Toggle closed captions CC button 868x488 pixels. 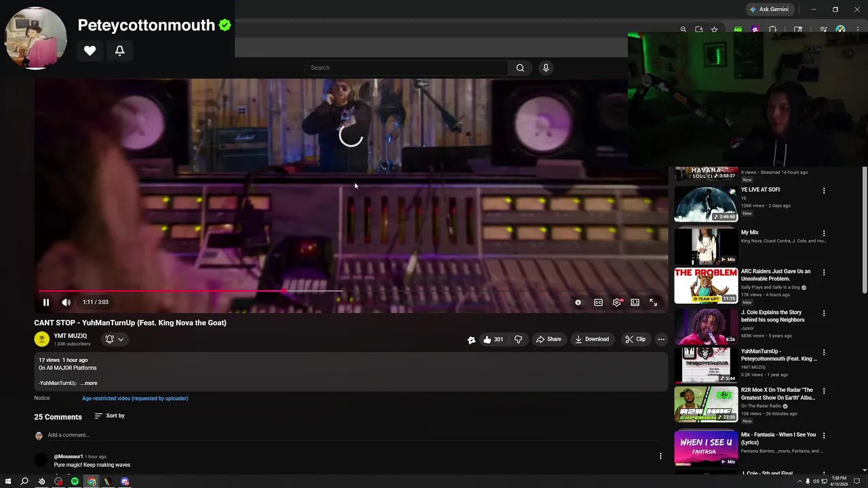(x=598, y=302)
